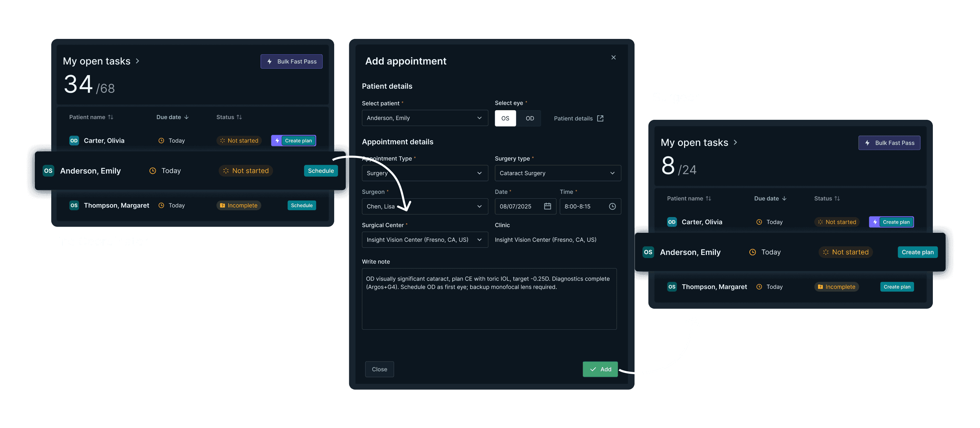
Task: Click Incomplete status for Thompson in left panel
Action: coord(239,205)
